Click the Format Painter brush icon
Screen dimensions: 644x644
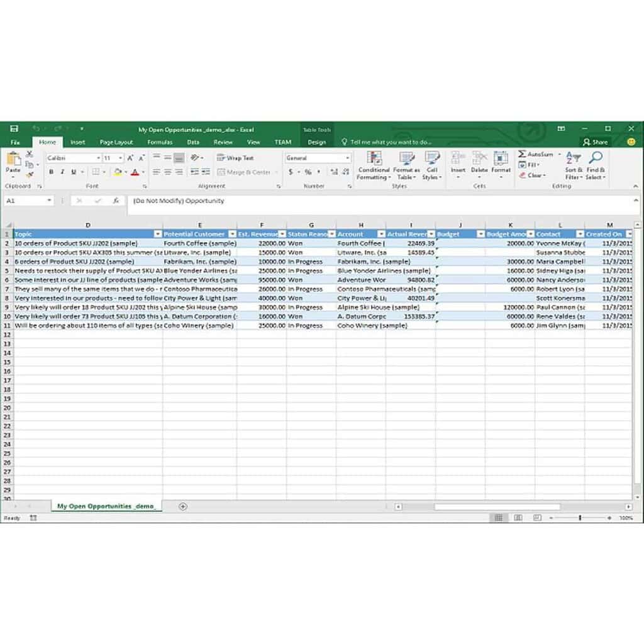pos(29,175)
